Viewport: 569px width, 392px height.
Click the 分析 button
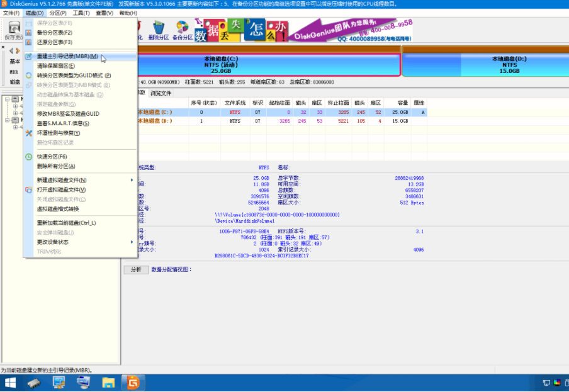pos(136,269)
